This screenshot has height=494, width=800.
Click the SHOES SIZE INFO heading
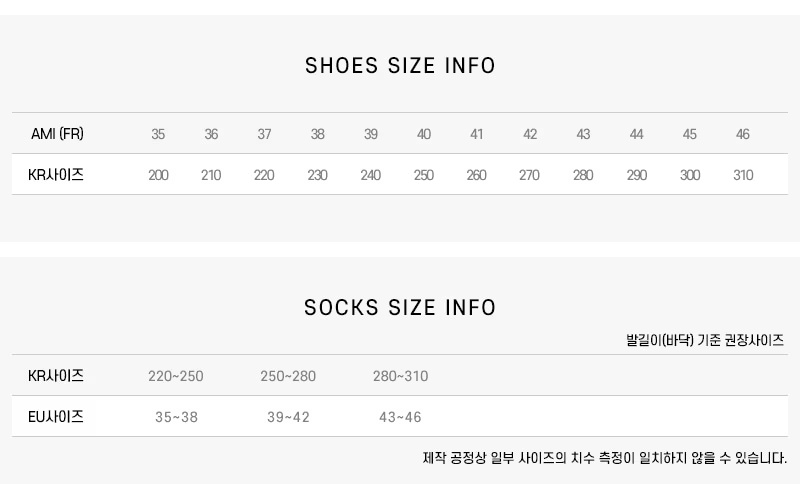tap(400, 66)
